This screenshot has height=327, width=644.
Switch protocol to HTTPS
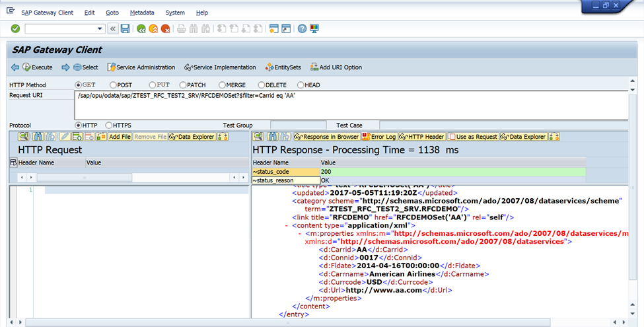click(108, 126)
